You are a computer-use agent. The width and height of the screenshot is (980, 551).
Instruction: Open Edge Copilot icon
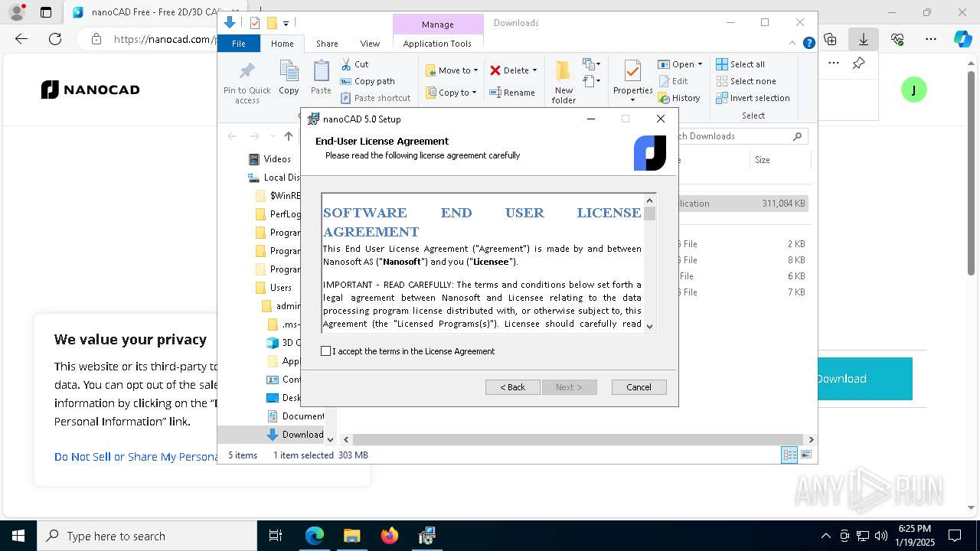(962, 39)
